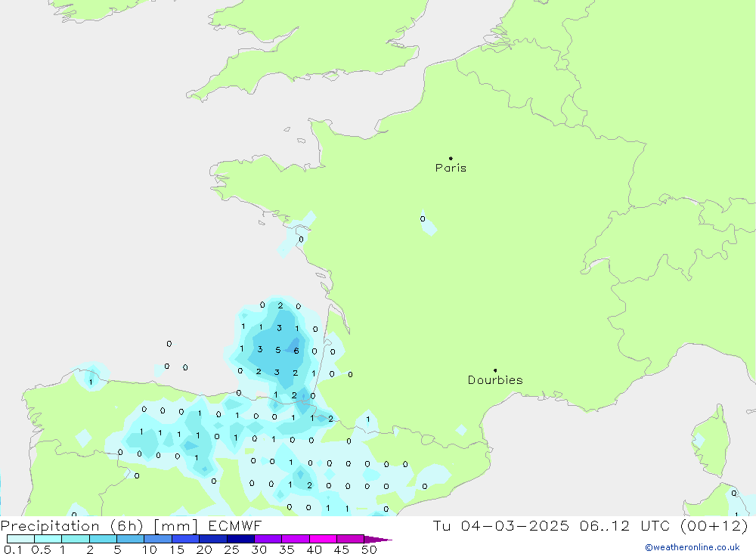Pick the 10–15 mm legend swatch
Viewport: 756px width, 554px height.
click(158, 539)
